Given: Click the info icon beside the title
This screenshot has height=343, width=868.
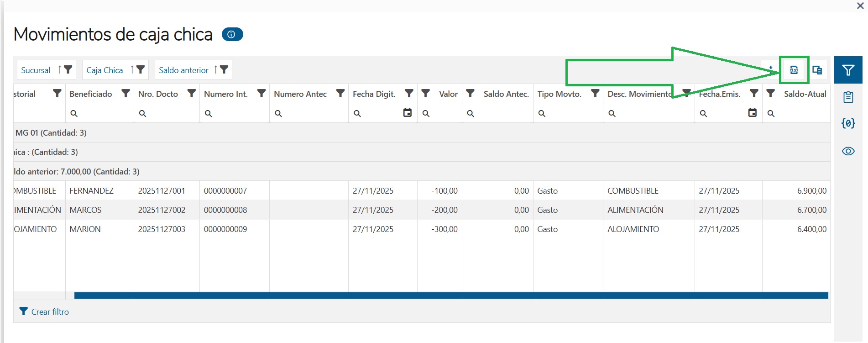Looking at the screenshot, I should [x=232, y=34].
